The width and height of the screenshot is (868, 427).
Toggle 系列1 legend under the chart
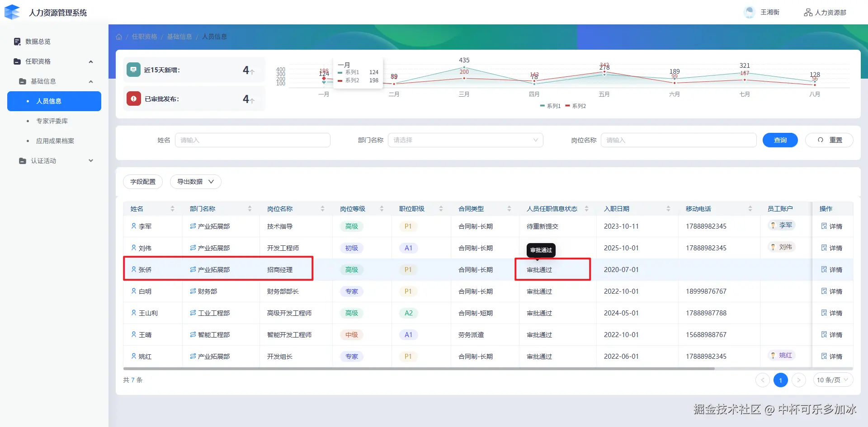point(550,106)
